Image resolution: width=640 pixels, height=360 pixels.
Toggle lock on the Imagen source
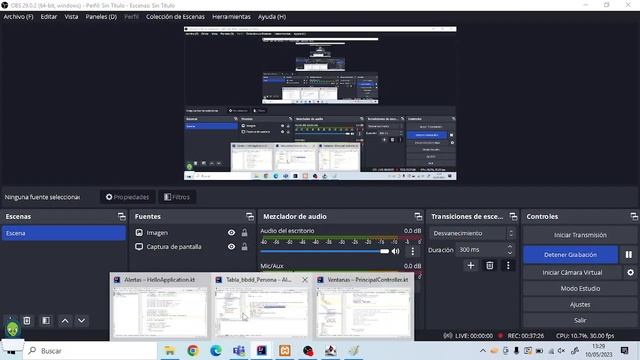(244, 233)
